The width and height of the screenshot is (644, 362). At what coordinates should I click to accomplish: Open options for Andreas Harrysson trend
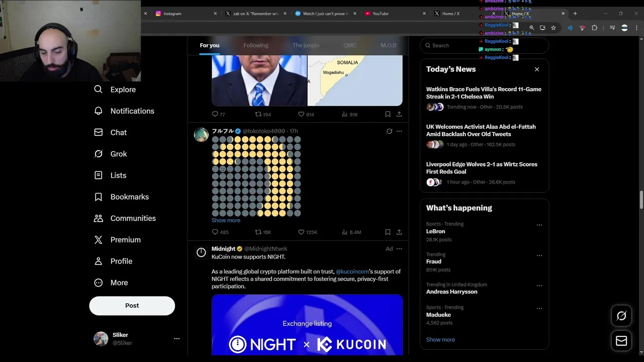539,286
